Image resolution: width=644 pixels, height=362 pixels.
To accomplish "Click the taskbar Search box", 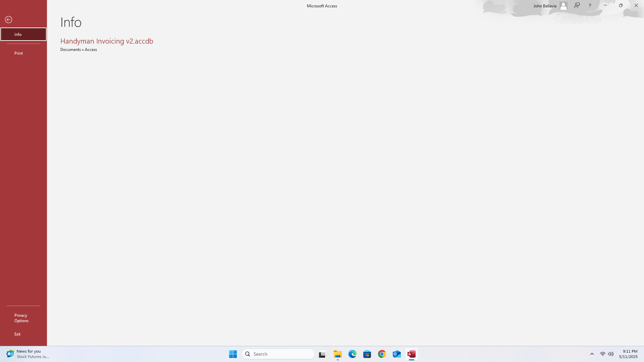I will pos(278,354).
